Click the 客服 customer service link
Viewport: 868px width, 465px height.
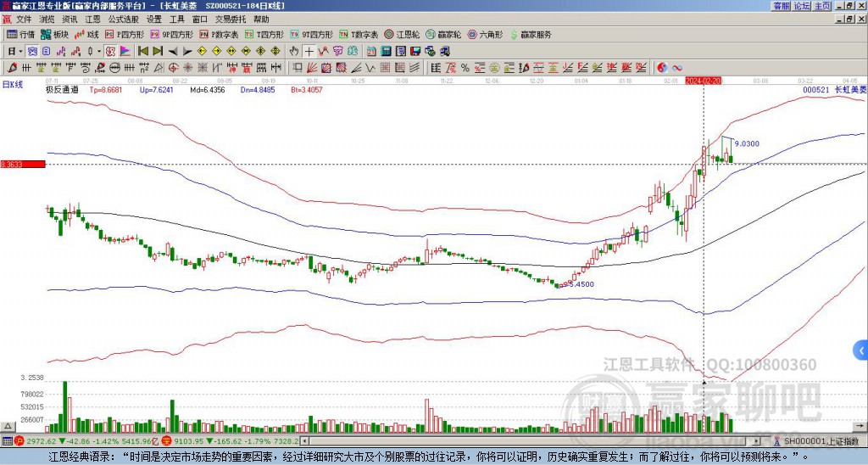[781, 6]
